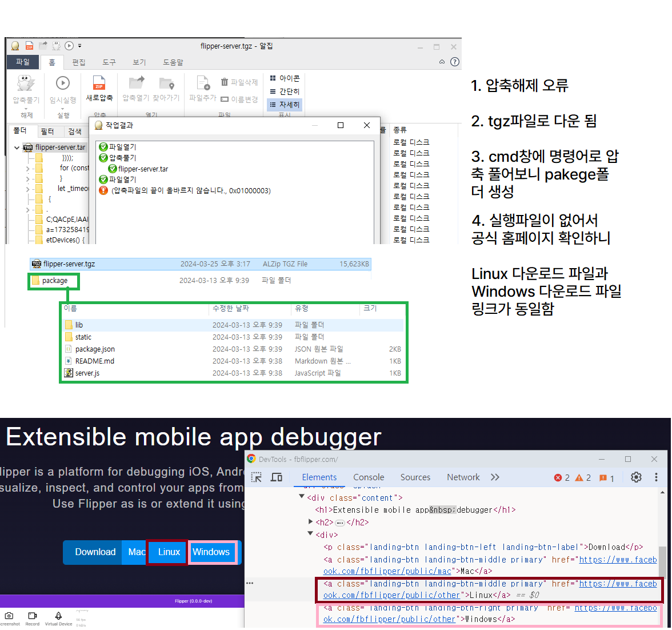The width and height of the screenshot is (672, 630).
Task: Switch to 간단히 list view mode
Action: (x=285, y=91)
